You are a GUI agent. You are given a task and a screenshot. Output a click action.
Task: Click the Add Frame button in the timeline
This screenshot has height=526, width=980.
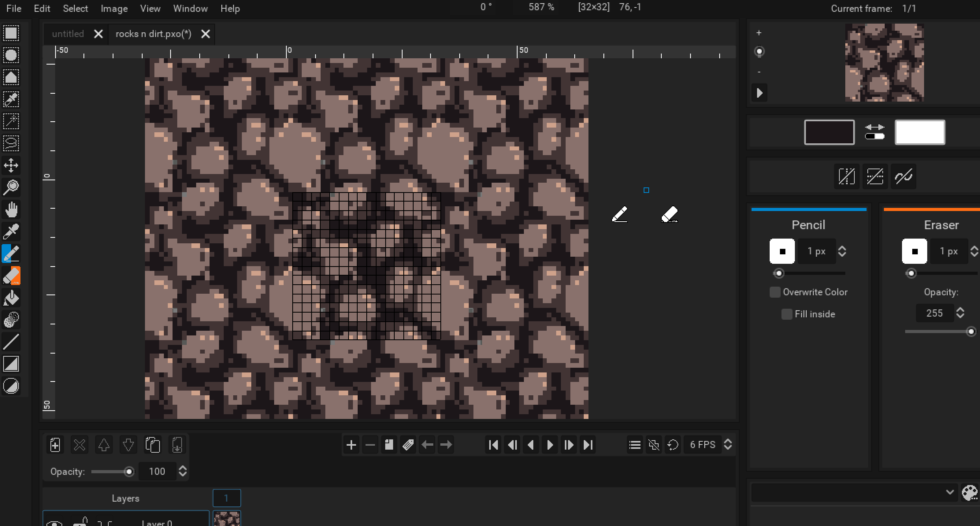(x=351, y=445)
